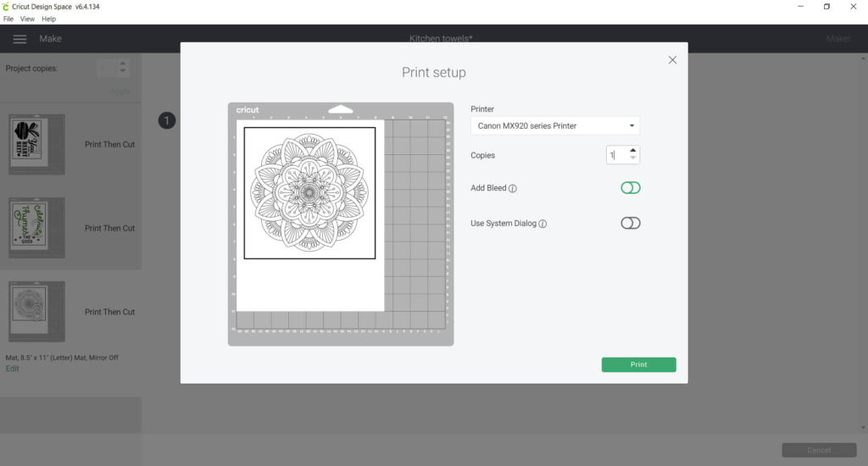This screenshot has width=868, height=466.
Task: Increase Project copies with up arrow
Action: (x=123, y=64)
